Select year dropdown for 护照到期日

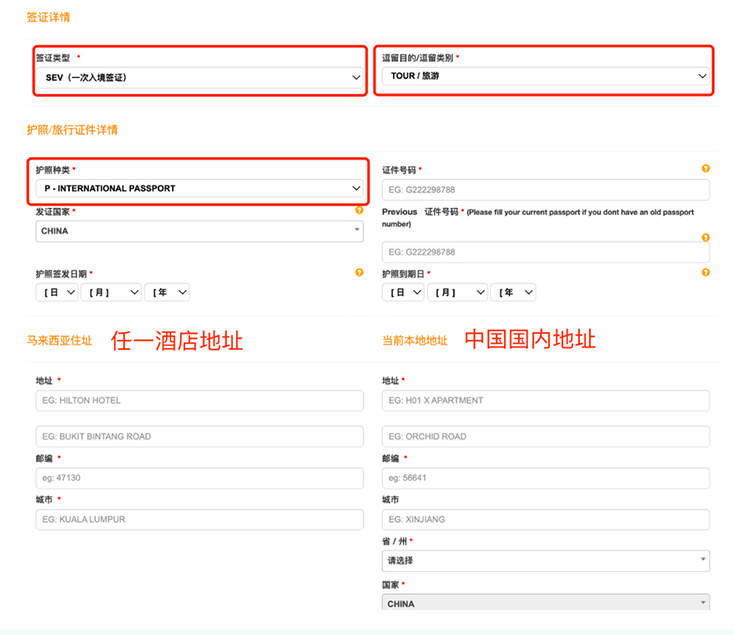pos(512,292)
